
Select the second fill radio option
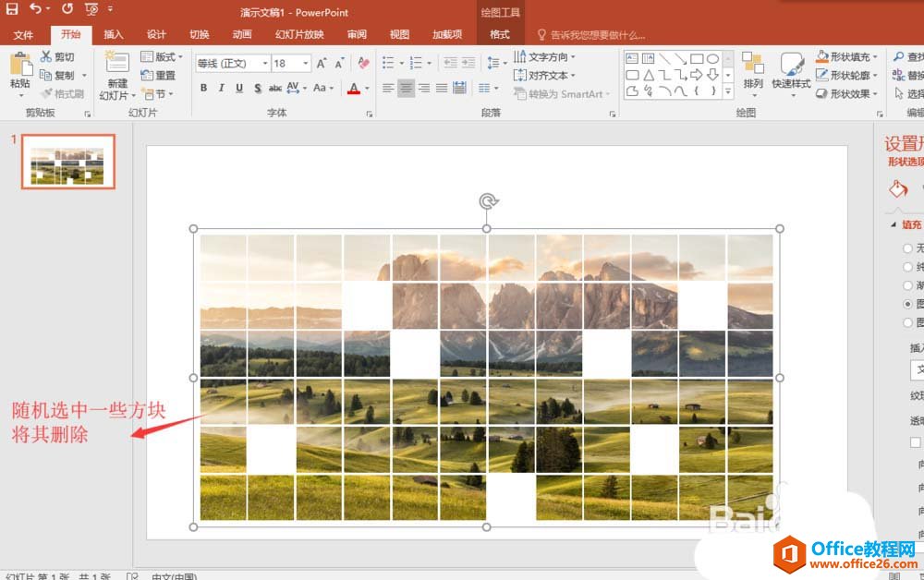pyautogui.click(x=907, y=267)
